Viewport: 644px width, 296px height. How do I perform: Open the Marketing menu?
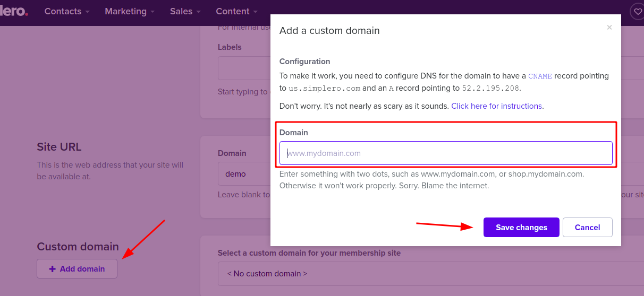coord(130,11)
